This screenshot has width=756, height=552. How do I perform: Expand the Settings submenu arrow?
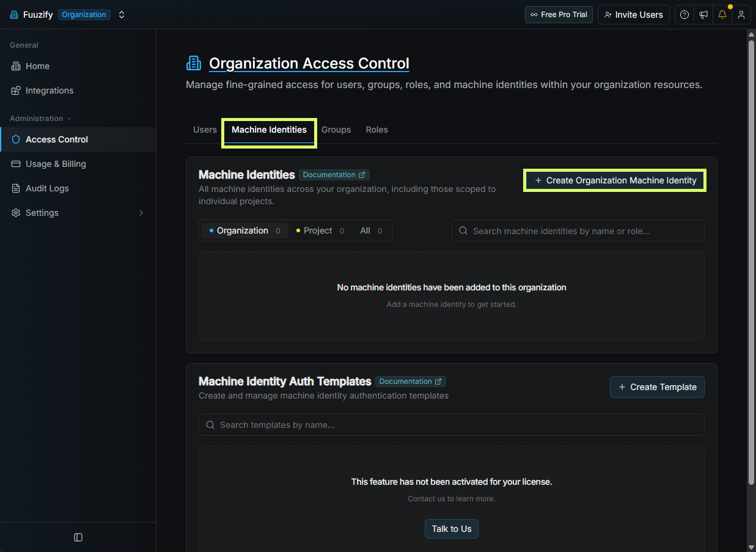tap(141, 213)
